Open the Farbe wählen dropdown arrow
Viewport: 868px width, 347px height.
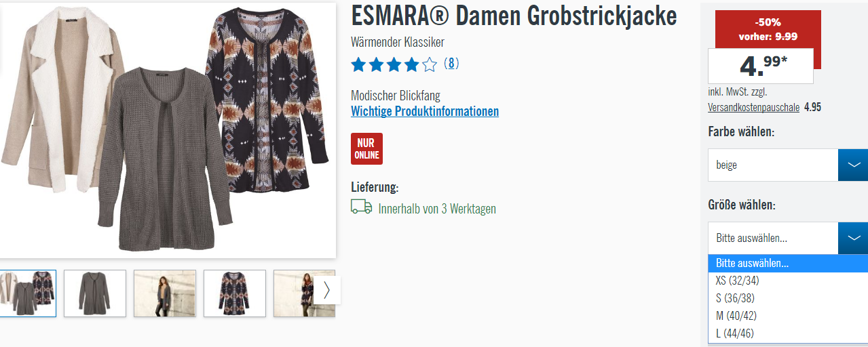click(853, 165)
